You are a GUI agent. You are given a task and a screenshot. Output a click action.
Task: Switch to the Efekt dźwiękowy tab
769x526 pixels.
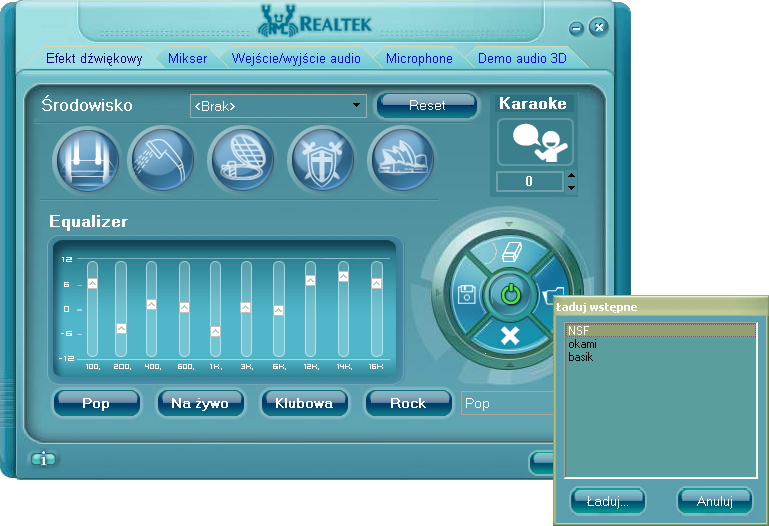tap(94, 58)
